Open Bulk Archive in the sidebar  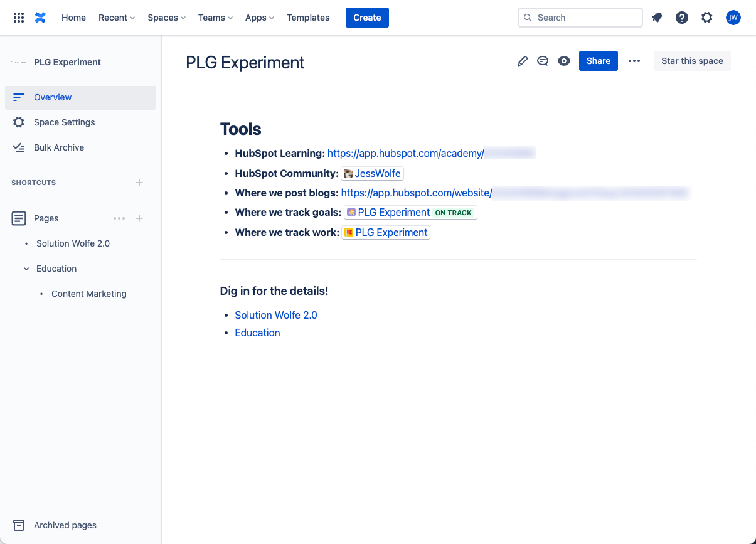click(59, 147)
